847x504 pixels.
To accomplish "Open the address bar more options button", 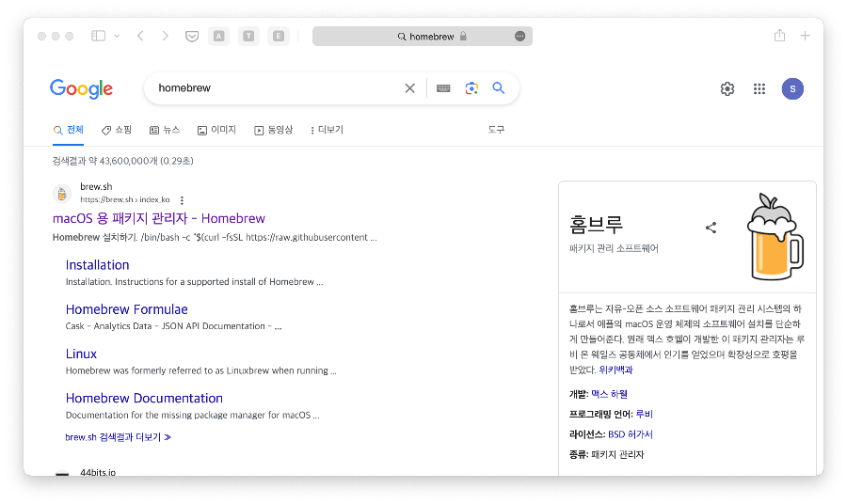I will click(519, 36).
